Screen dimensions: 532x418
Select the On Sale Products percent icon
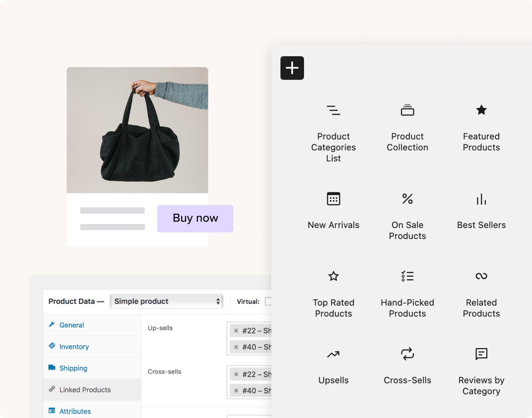pos(407,199)
